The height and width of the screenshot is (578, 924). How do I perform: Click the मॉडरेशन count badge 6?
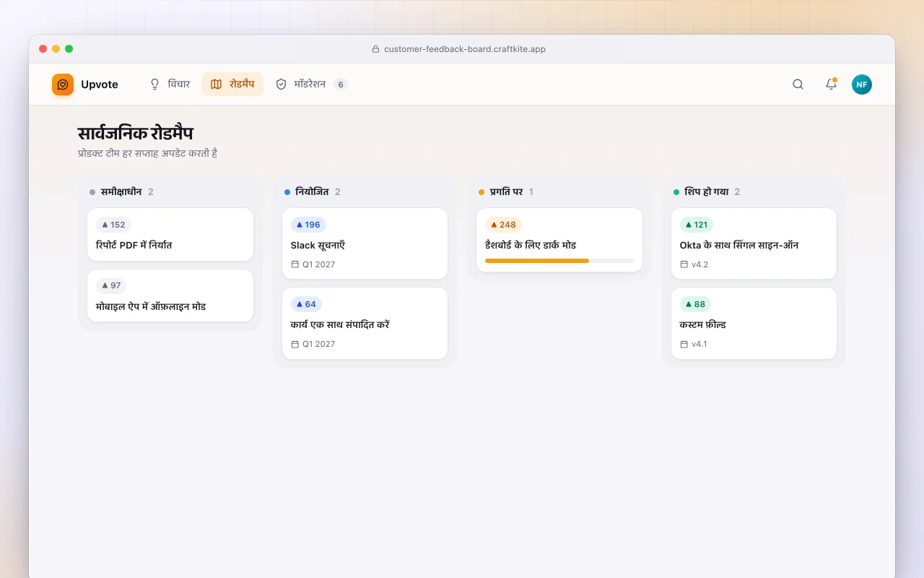pos(341,85)
